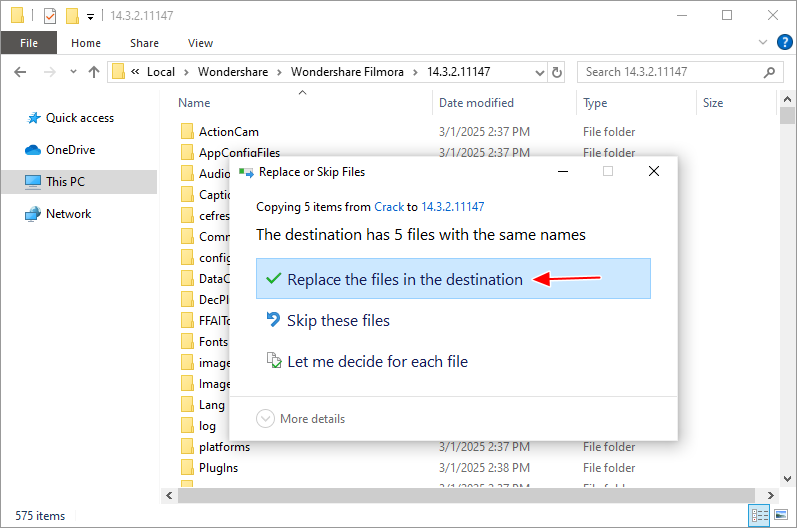Image resolution: width=797 pixels, height=528 pixels.
Task: Open the recent locations dropdown arrow
Action: pyautogui.click(x=73, y=72)
